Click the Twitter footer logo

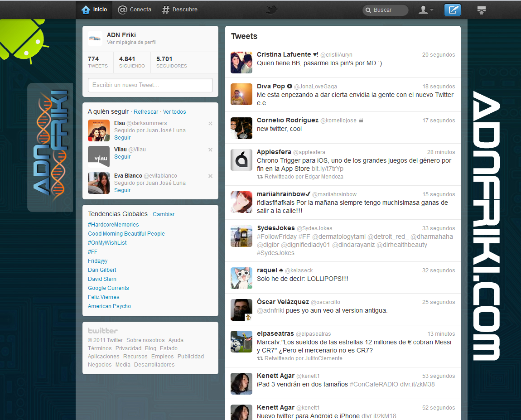[103, 331]
